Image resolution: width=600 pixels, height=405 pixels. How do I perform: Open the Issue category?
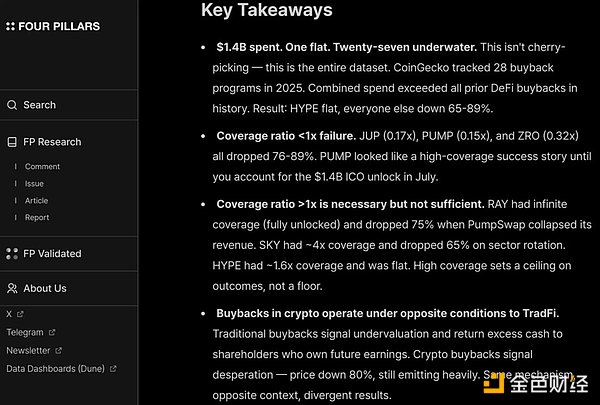point(35,184)
